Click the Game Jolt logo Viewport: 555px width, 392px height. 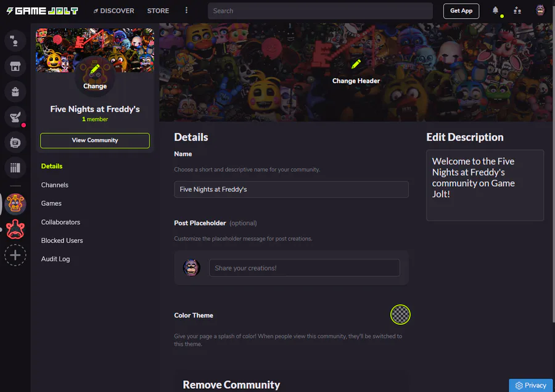(x=43, y=11)
